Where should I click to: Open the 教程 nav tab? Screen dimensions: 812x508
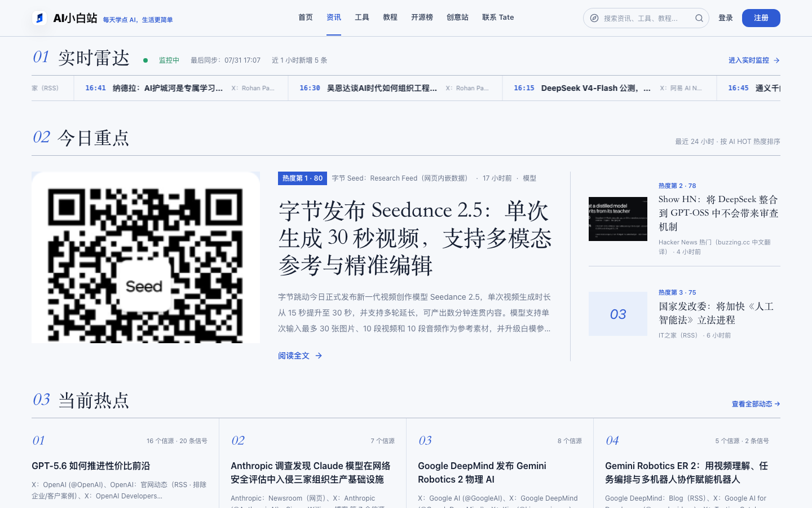point(390,17)
